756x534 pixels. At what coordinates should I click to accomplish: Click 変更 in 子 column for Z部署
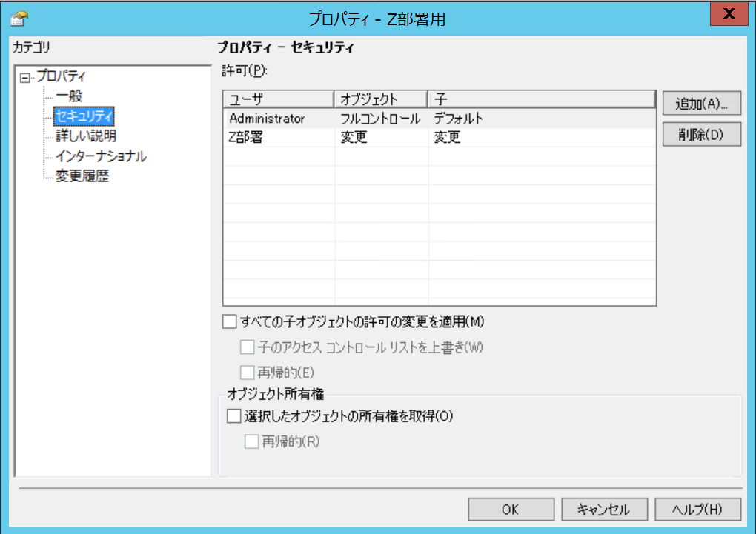point(447,138)
